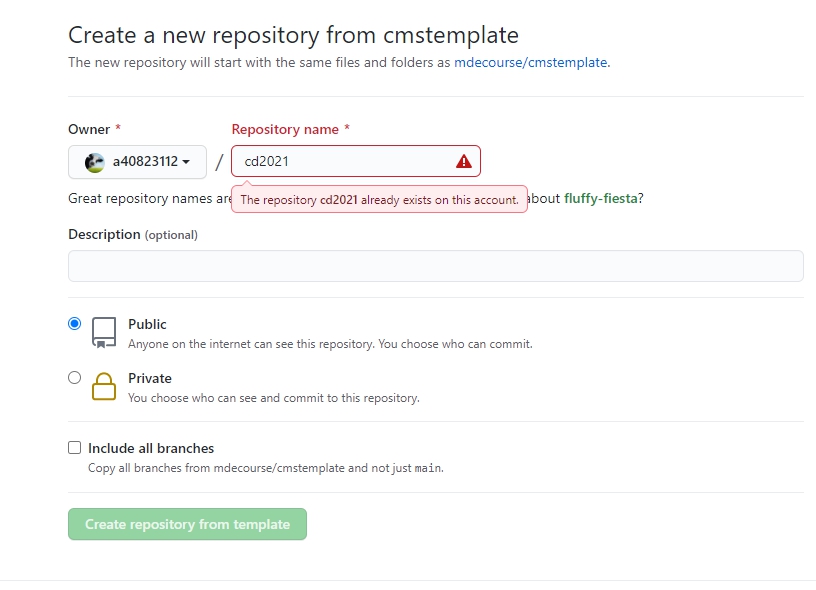Click the private repository lock icon
The image size is (816, 590).
point(104,387)
